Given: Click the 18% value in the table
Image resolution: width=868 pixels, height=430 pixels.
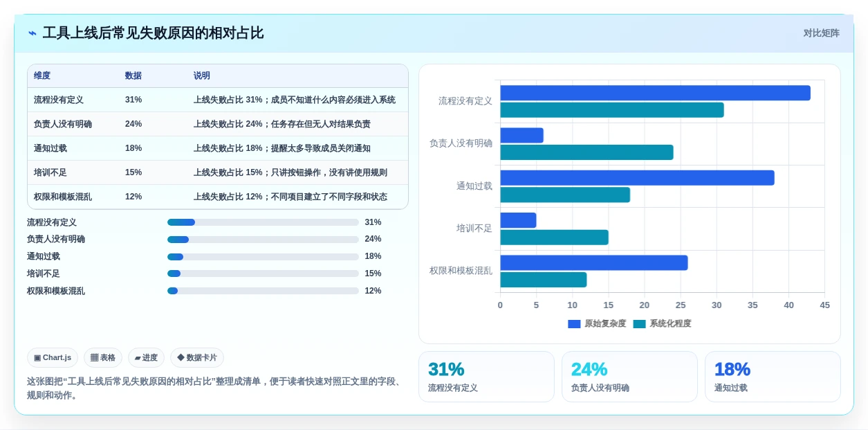Looking at the screenshot, I should coord(133,148).
